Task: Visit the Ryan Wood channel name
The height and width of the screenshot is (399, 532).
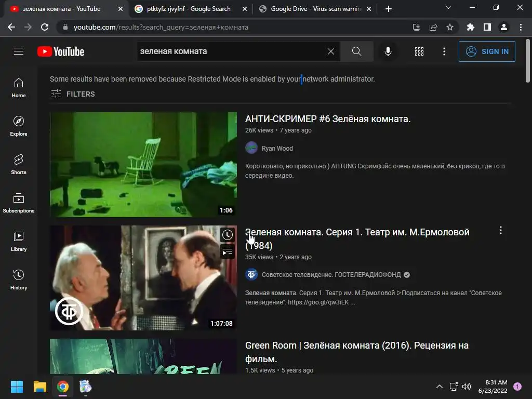Action: 277,148
